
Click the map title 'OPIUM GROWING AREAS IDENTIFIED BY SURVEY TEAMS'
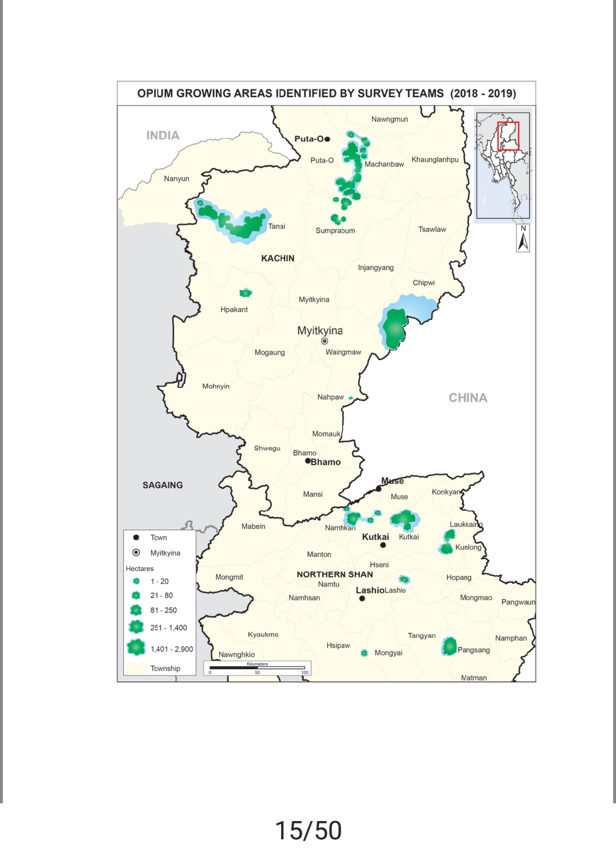tap(290, 94)
